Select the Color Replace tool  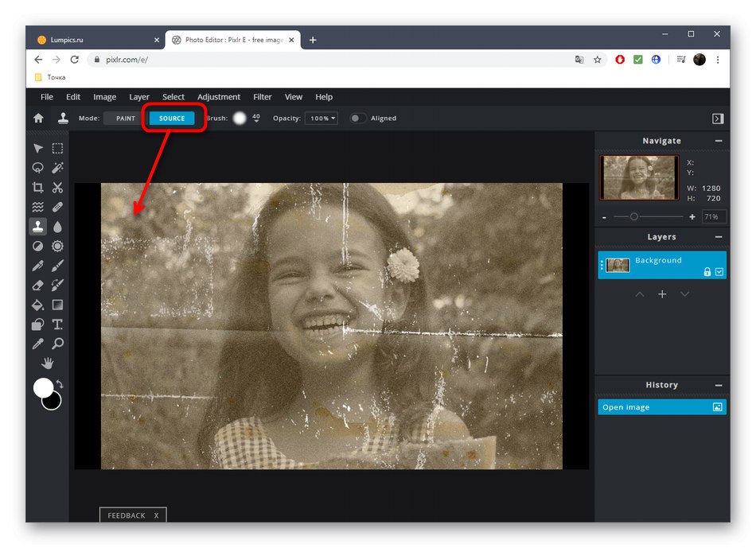[x=57, y=286]
